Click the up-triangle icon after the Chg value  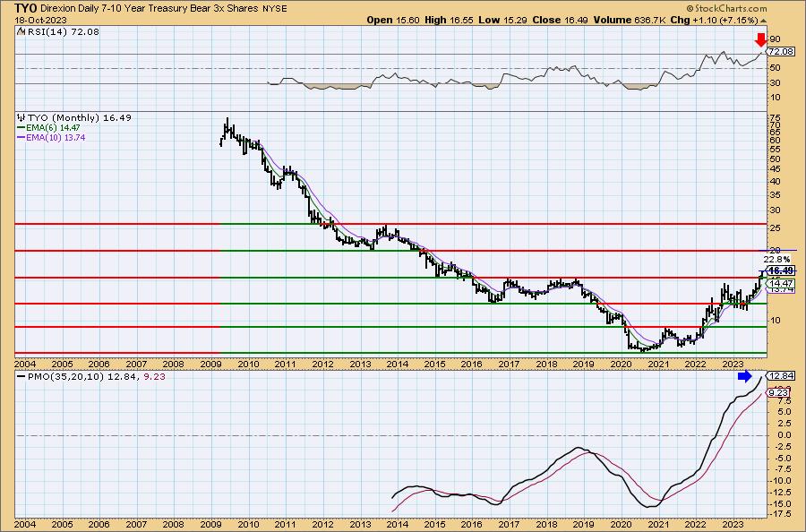[763, 21]
